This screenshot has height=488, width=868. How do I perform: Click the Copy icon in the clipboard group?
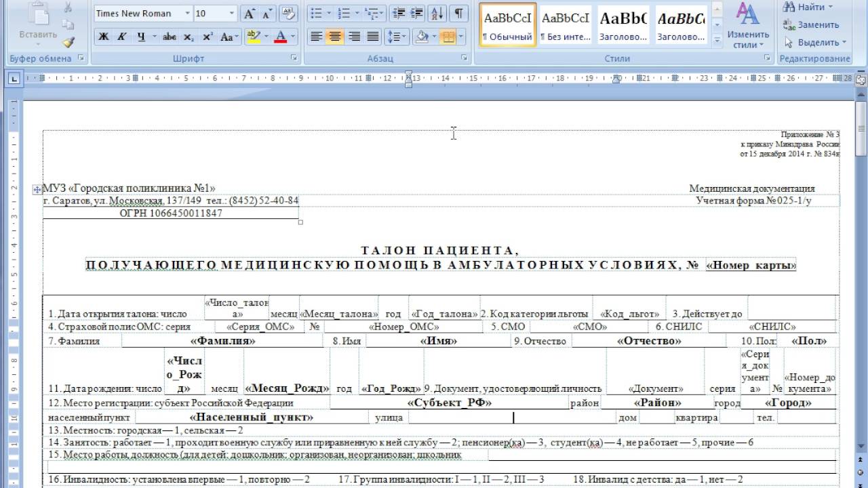tap(68, 24)
